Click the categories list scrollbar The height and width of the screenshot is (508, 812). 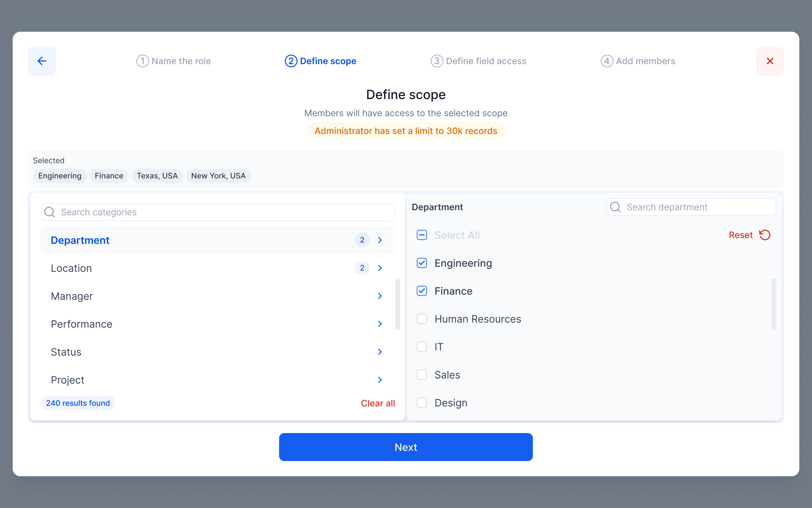coord(398,304)
